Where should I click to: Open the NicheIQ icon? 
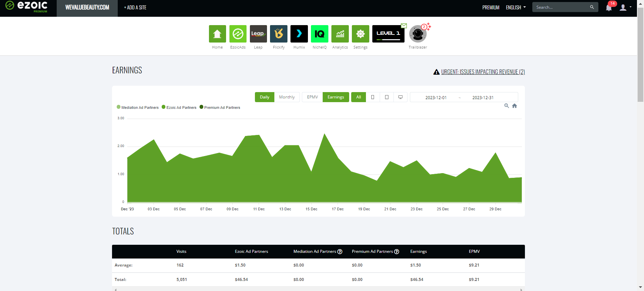point(320,34)
